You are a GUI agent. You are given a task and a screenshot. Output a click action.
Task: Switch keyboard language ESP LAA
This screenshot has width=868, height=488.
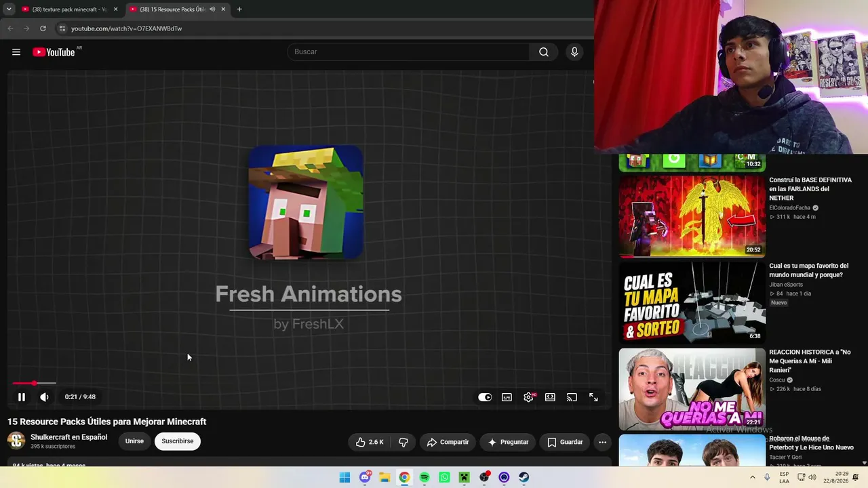pyautogui.click(x=784, y=477)
